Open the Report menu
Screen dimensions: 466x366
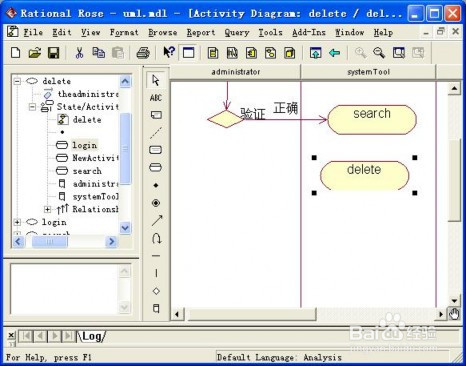pos(201,32)
